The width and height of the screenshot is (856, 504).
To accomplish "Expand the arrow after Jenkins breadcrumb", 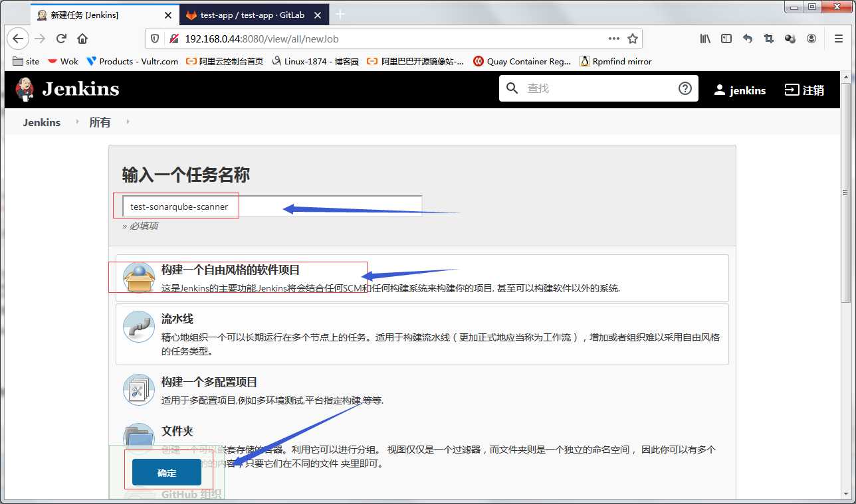I will coord(77,122).
